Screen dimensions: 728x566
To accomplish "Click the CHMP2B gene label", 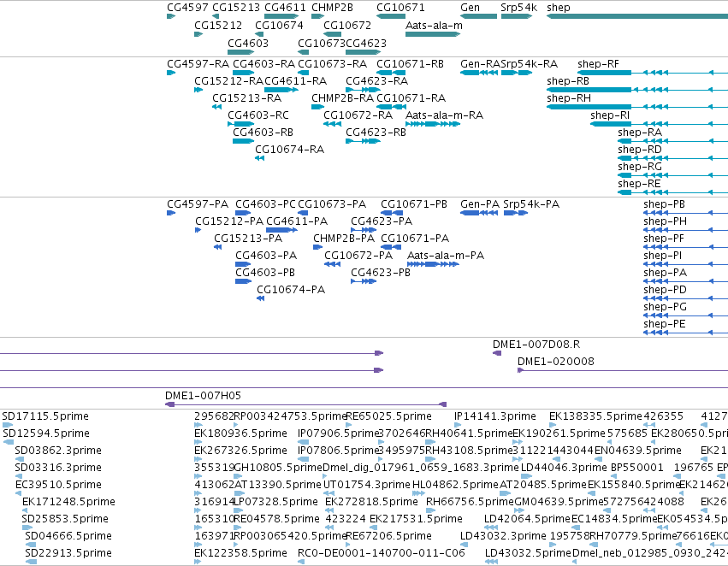I will [332, 8].
